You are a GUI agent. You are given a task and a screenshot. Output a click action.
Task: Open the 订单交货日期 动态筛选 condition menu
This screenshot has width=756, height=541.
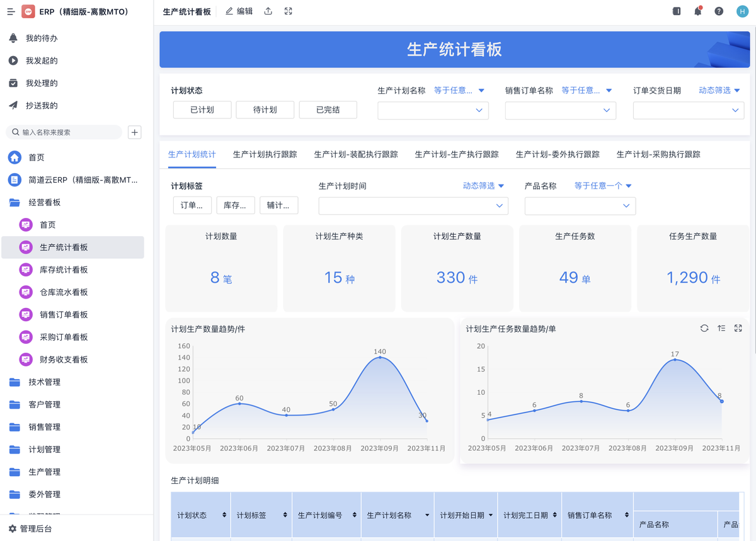click(719, 91)
